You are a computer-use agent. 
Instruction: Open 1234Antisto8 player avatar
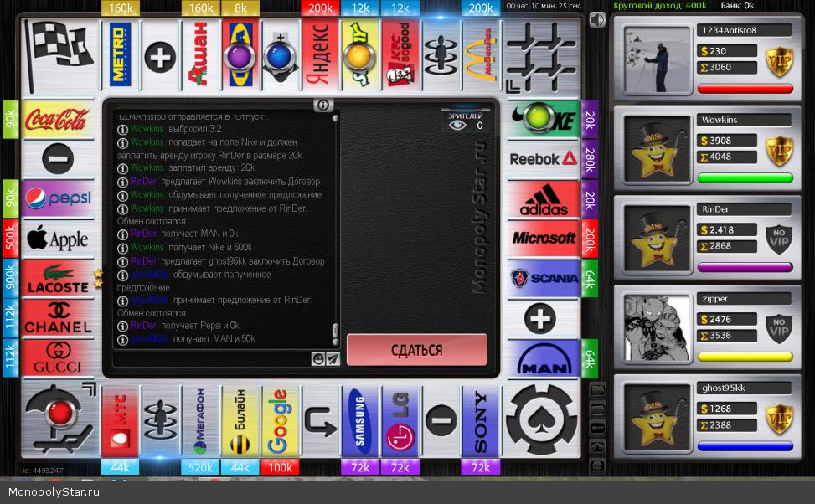(x=657, y=59)
